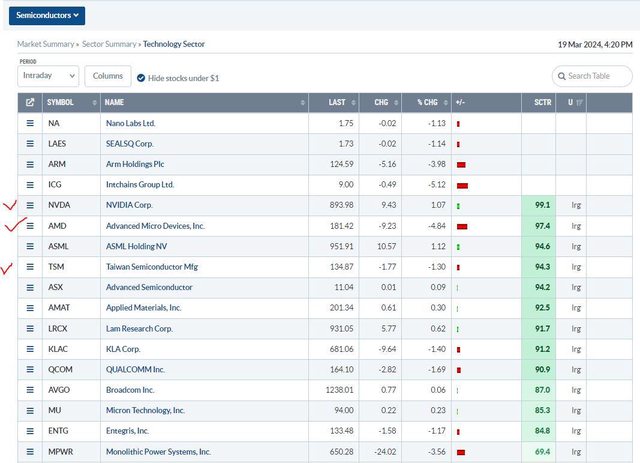Click the green SCTR cell 99.1 for NVDA
The height and width of the screenshot is (463, 640).
[x=541, y=205]
